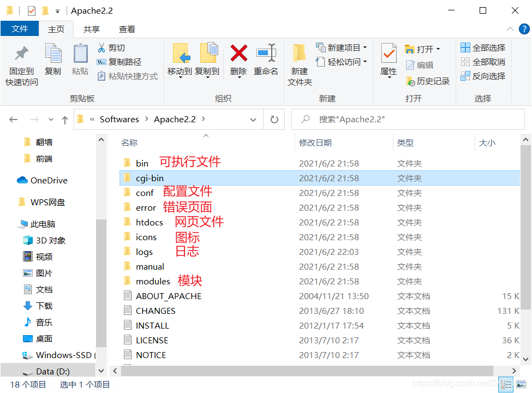Open the Move to (移动到) menu
532x393 pixels.
coord(180,61)
